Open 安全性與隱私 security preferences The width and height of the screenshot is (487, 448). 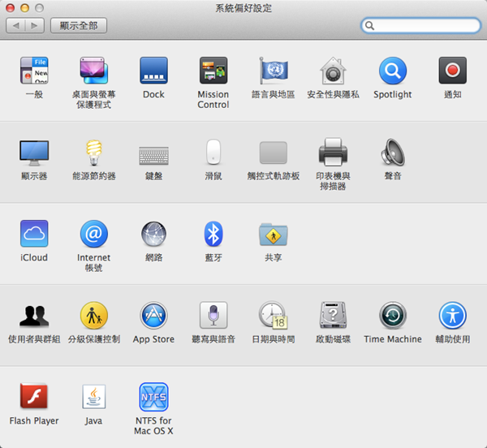point(333,71)
